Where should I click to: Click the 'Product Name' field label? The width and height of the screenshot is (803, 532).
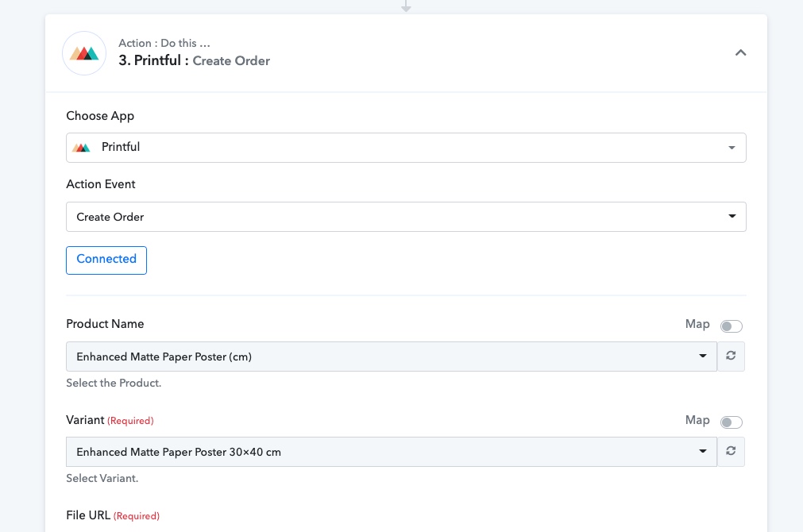click(x=105, y=324)
